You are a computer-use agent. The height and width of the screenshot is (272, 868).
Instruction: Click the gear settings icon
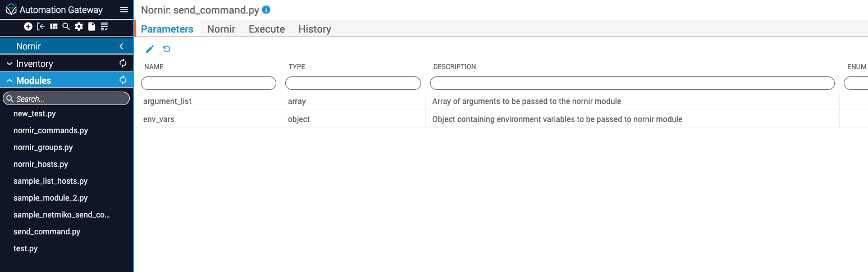click(x=79, y=26)
